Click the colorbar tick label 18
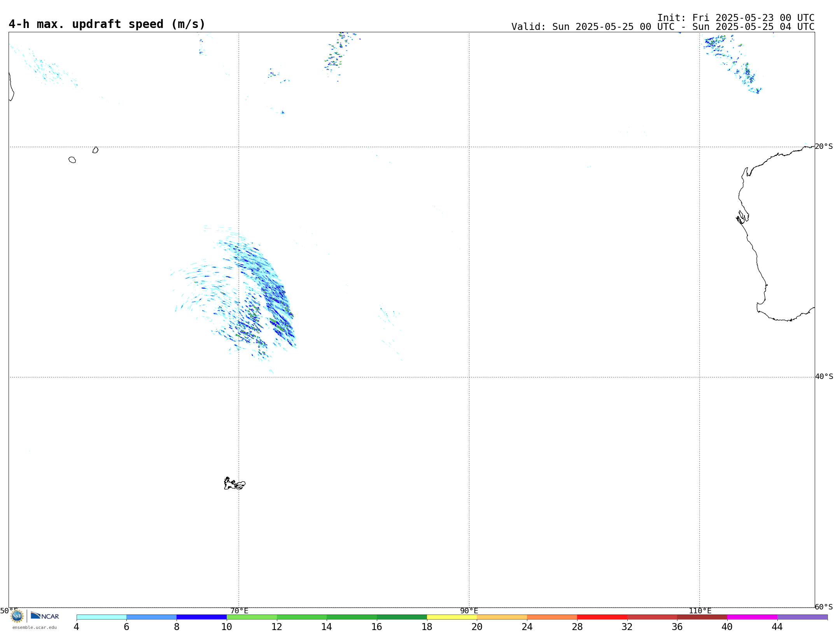Image resolution: width=840 pixels, height=632 pixels. 427,627
